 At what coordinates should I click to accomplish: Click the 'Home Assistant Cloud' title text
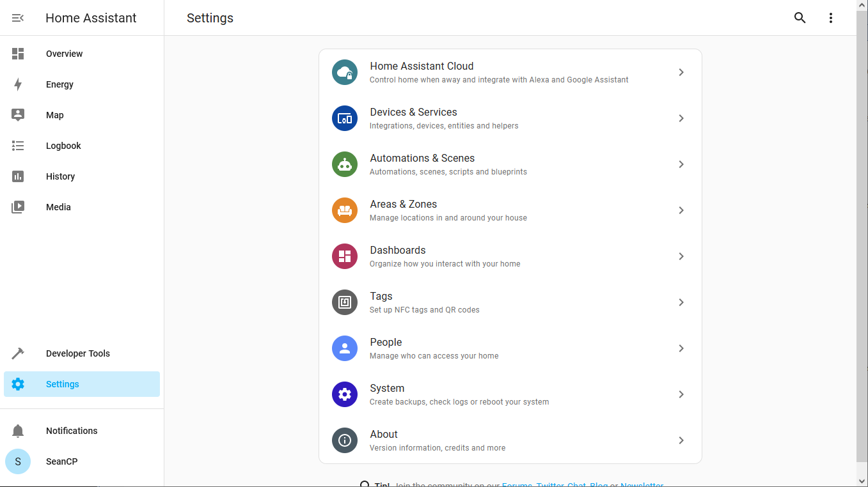(422, 66)
